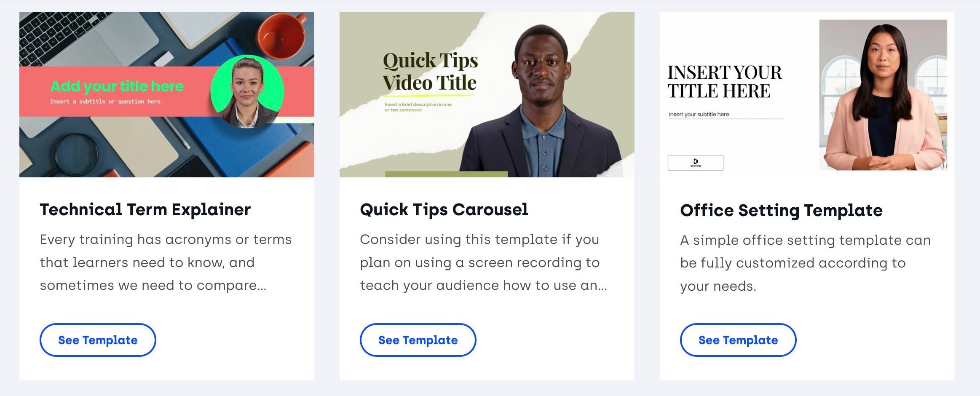This screenshot has height=396, width=980.
Task: Click the 'Add your title here' green text
Action: pyautogui.click(x=117, y=86)
